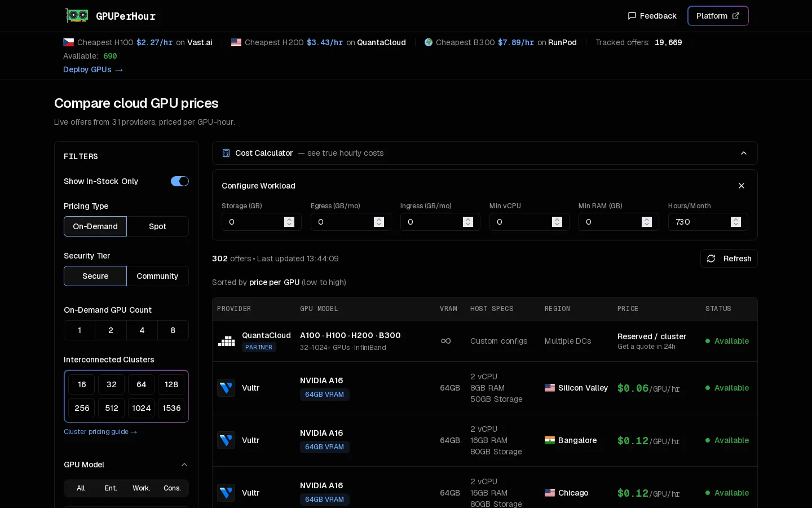Collapse the Cost Calculator panel chevron
This screenshot has width=812, height=508.
pyautogui.click(x=744, y=153)
